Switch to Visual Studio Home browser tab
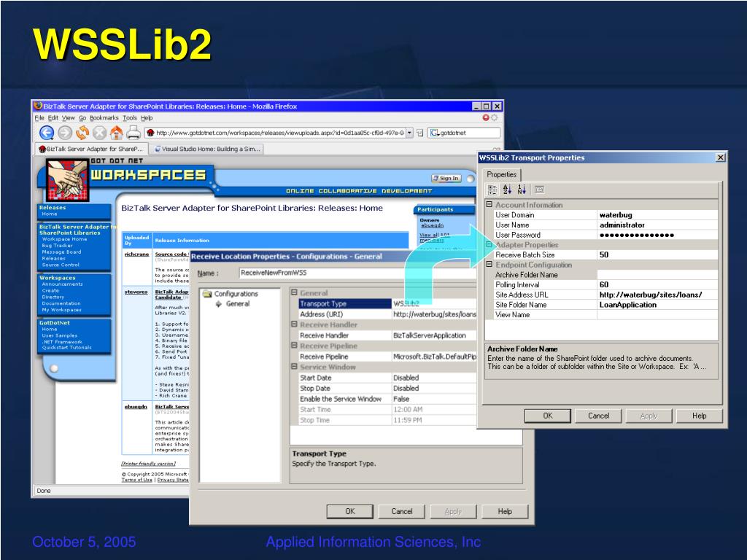Viewport: 747px width, 560px height. 208,149
